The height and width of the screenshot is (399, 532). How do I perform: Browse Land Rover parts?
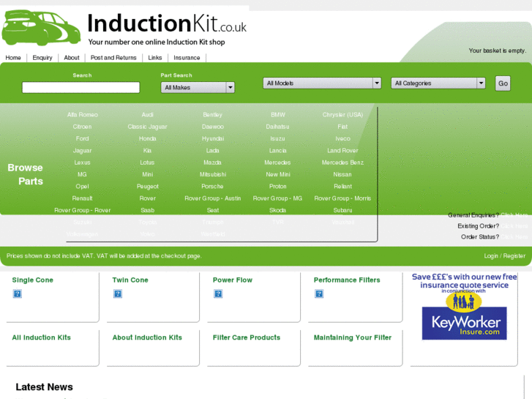342,150
